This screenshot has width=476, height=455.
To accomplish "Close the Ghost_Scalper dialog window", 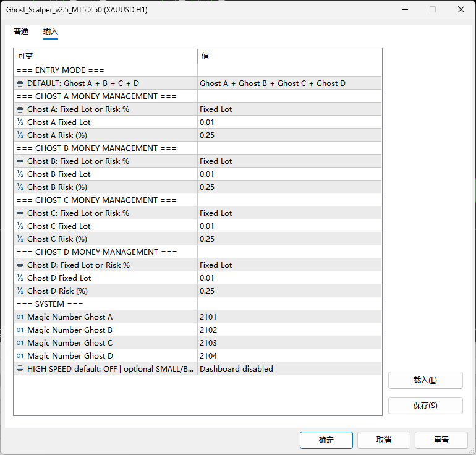I will click(x=461, y=9).
